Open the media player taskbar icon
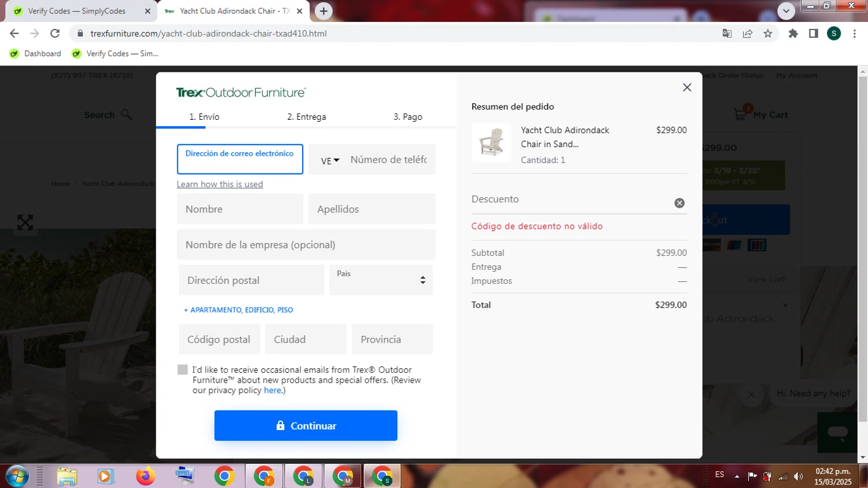Screen dimensions: 868x488 [x=105, y=476]
